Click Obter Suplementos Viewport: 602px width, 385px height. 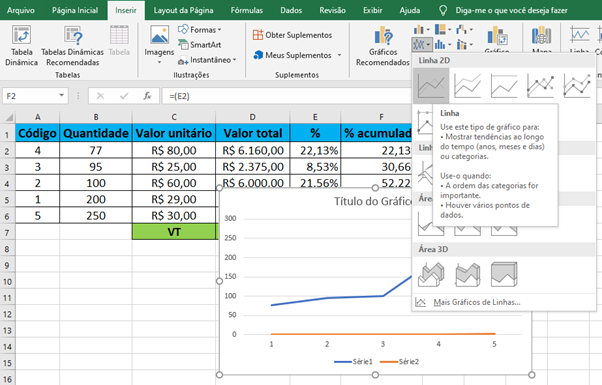pyautogui.click(x=293, y=35)
